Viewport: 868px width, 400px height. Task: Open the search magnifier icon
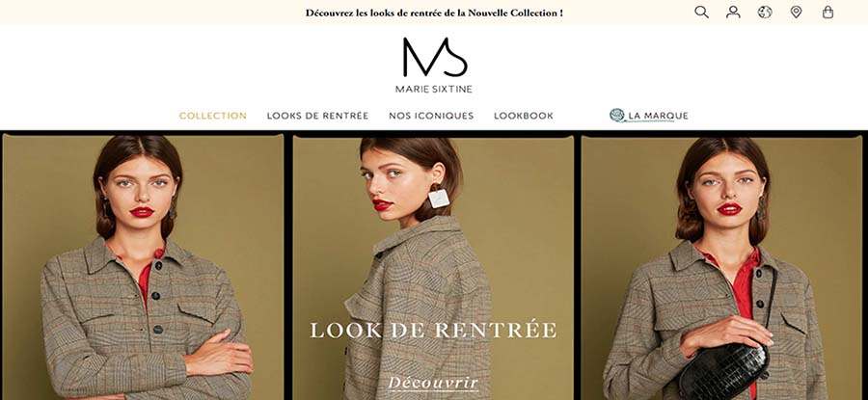click(701, 13)
